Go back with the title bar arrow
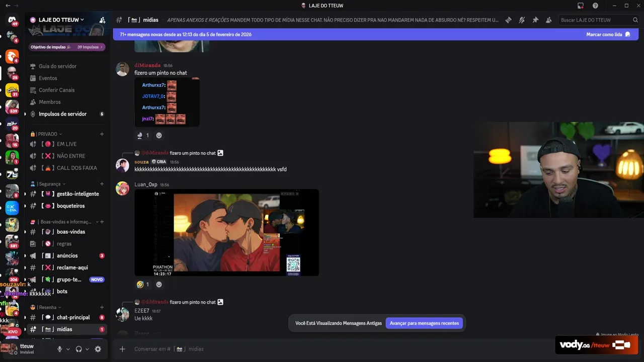This screenshot has width=644, height=362. pyautogui.click(x=8, y=6)
